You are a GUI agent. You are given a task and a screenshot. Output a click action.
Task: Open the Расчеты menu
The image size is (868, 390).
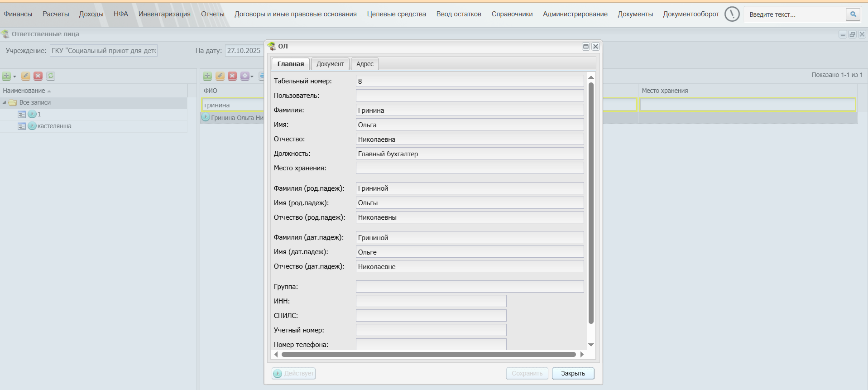(x=56, y=14)
